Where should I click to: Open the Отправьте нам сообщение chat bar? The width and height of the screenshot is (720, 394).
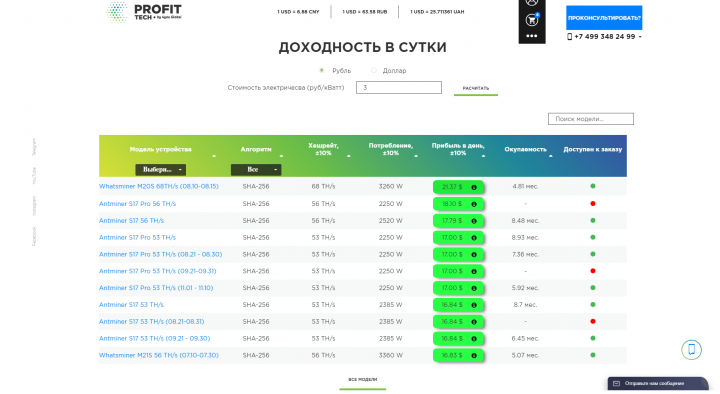(658, 383)
